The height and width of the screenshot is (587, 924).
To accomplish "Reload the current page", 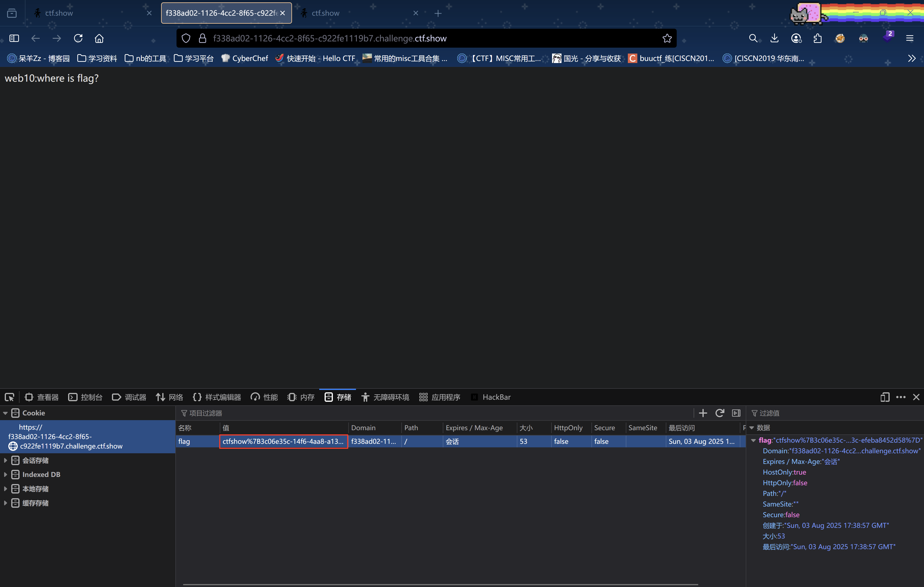I will (78, 38).
